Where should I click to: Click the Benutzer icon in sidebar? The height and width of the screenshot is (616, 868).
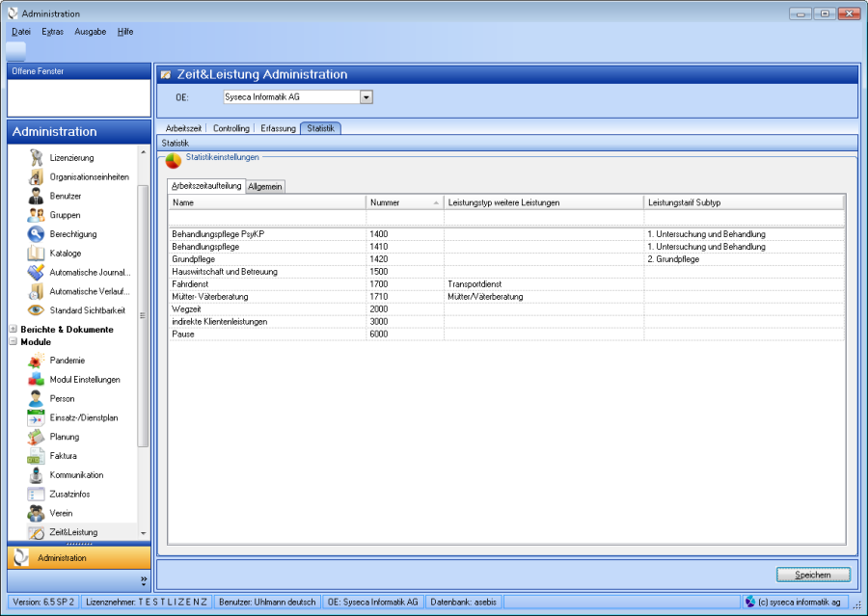click(x=36, y=197)
